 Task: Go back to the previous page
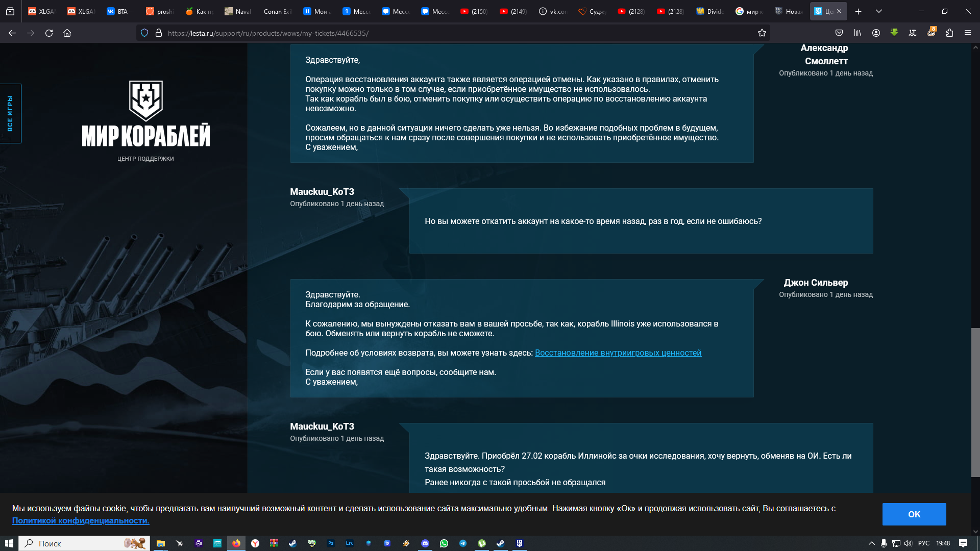(x=12, y=33)
